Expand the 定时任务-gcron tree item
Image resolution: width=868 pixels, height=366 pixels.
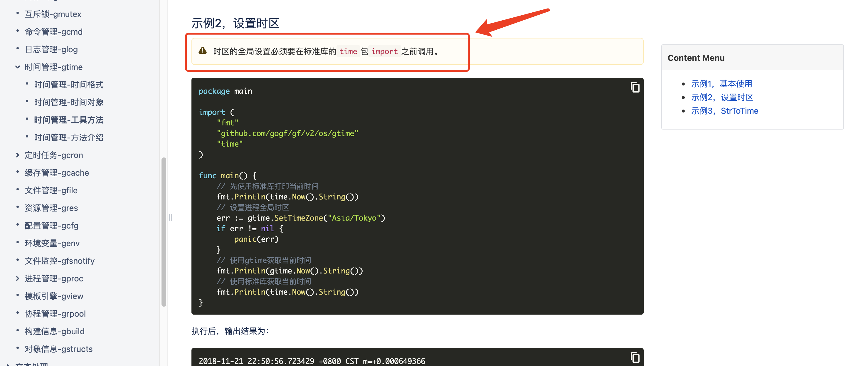point(18,155)
